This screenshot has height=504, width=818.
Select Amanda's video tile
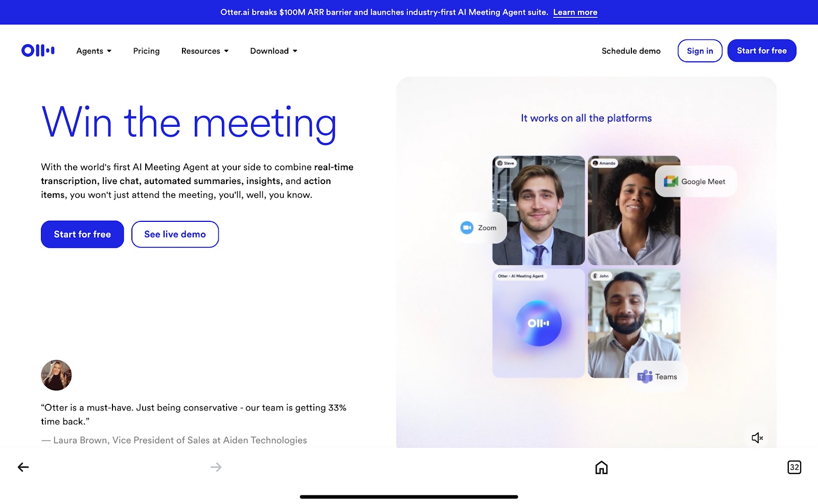tap(634, 210)
